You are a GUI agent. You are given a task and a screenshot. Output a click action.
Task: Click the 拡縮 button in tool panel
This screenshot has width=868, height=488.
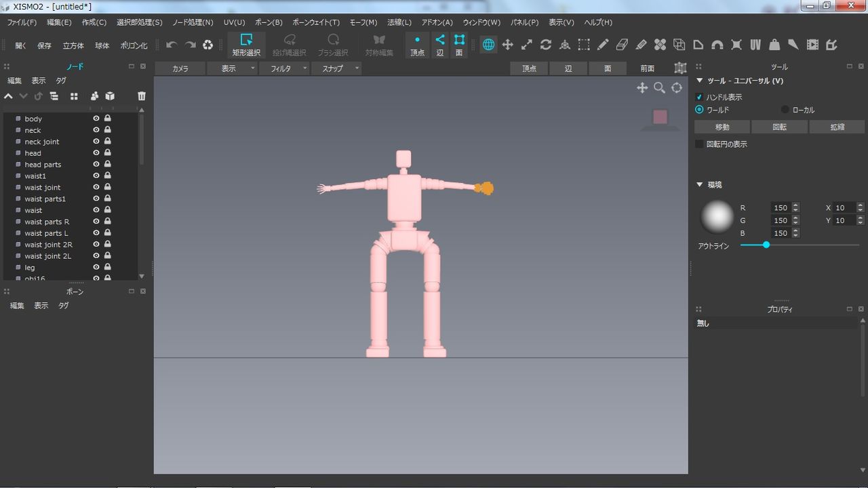[x=837, y=127]
